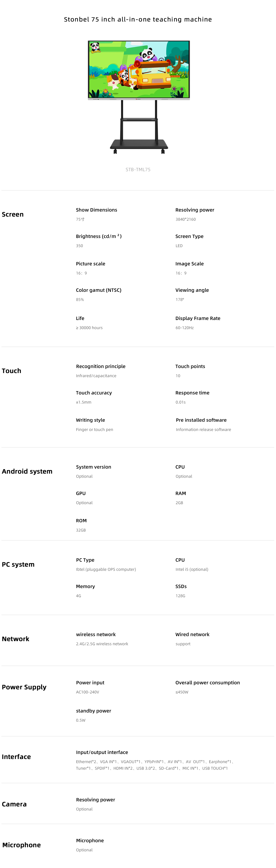Screen dimensions: 276x868
Task: Click the Screen section heading
Action: (x=13, y=214)
